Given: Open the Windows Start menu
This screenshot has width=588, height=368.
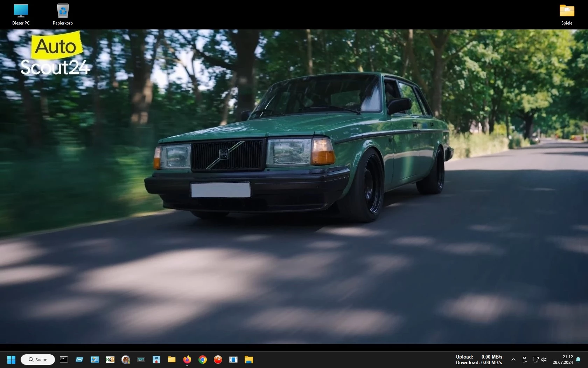Looking at the screenshot, I should 11,360.
